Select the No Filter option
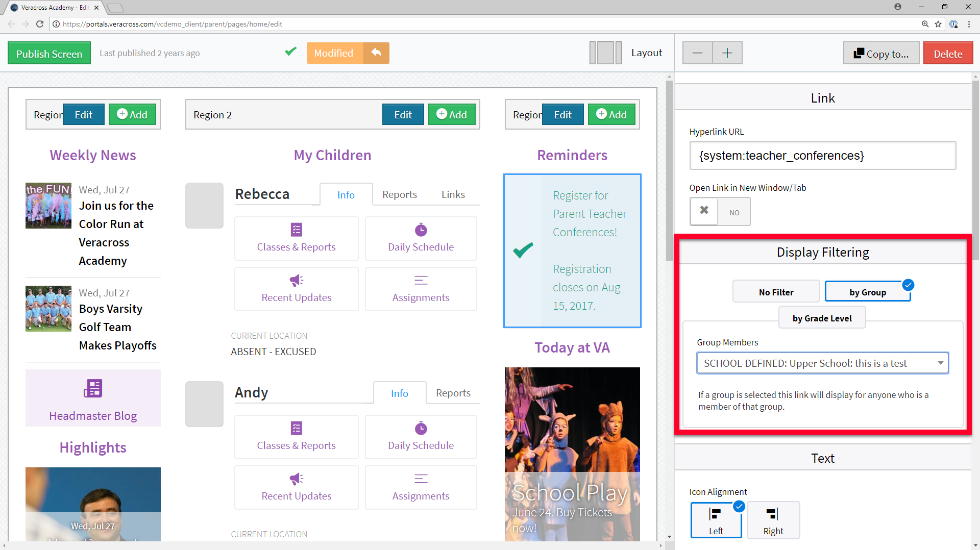 pyautogui.click(x=776, y=292)
